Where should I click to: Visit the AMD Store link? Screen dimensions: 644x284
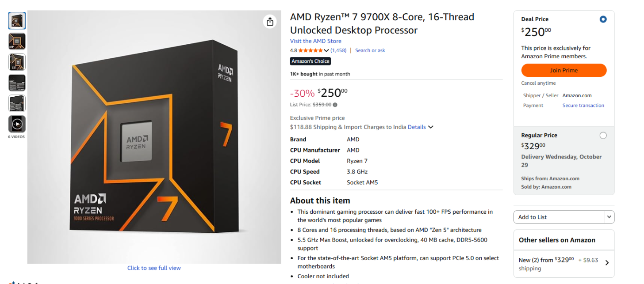click(x=315, y=41)
